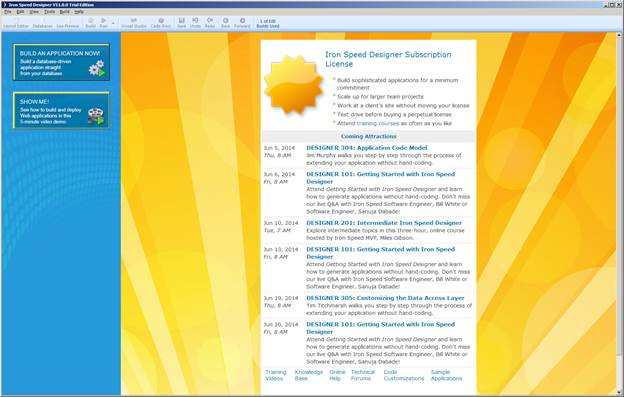This screenshot has height=397, width=624.
Task: Click the vertical scrollbar down arrow
Action: point(619,392)
